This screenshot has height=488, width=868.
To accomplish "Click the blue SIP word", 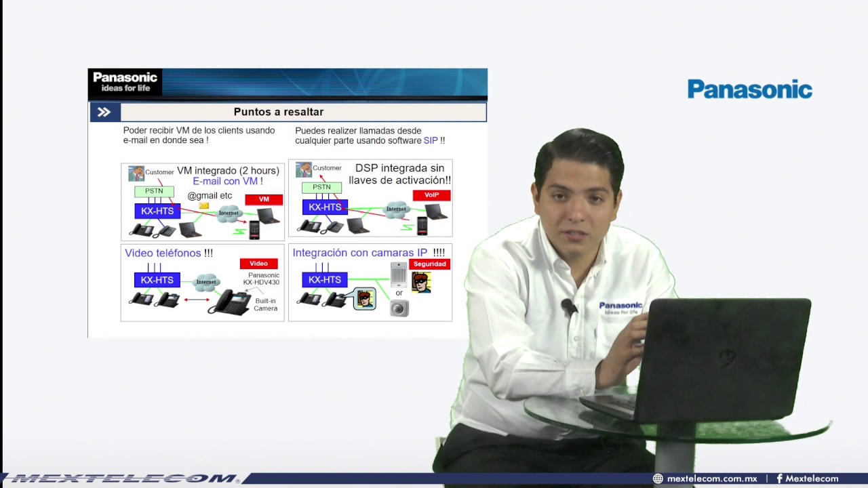I will pyautogui.click(x=431, y=140).
